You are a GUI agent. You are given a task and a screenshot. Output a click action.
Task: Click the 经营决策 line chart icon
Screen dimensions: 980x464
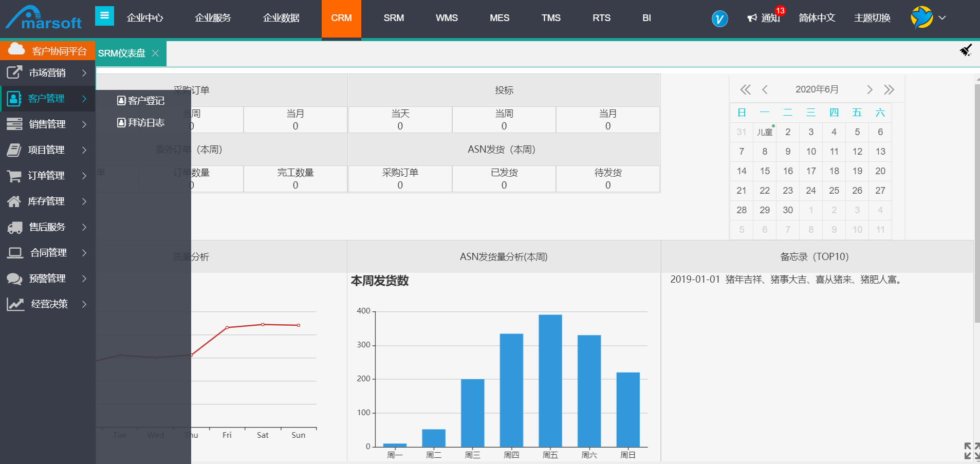coord(15,304)
